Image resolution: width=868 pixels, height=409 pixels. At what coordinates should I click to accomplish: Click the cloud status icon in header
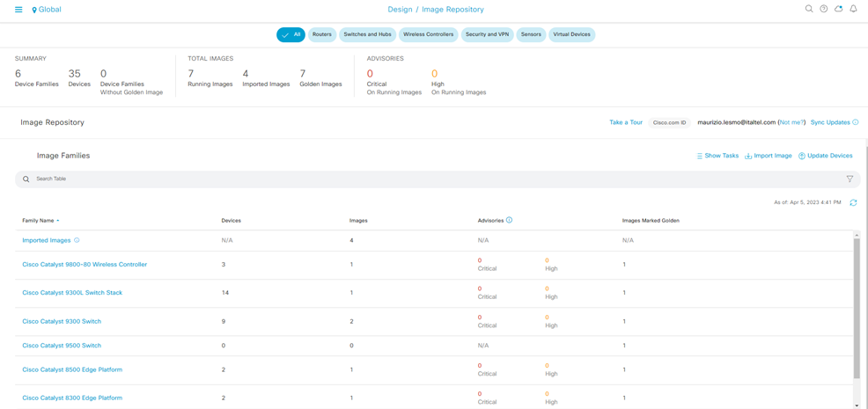[838, 9]
